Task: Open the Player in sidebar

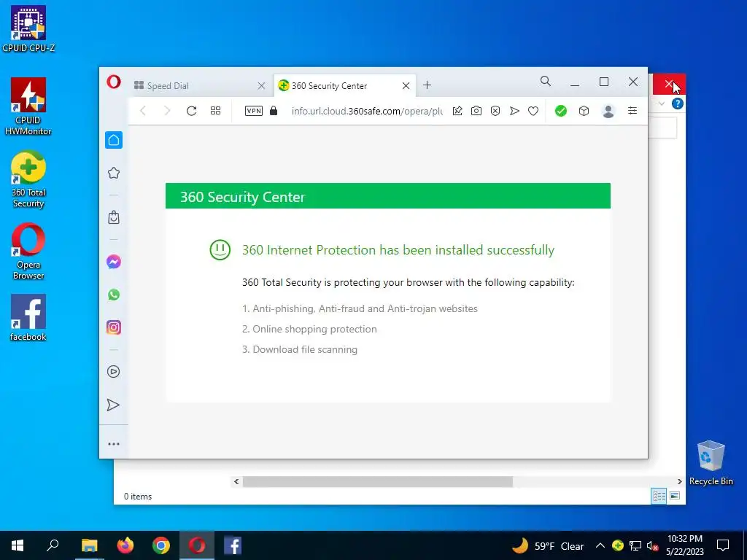Action: point(113,371)
